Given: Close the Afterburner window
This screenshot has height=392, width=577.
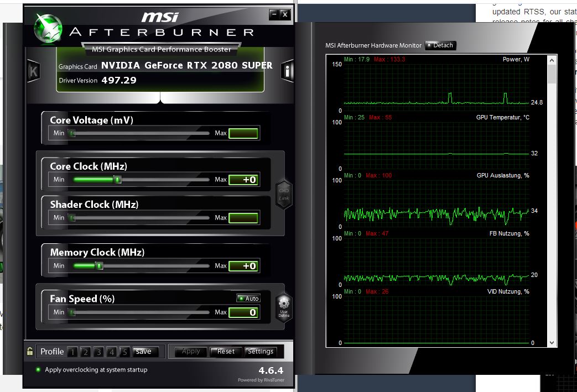Looking at the screenshot, I should pos(285,14).
